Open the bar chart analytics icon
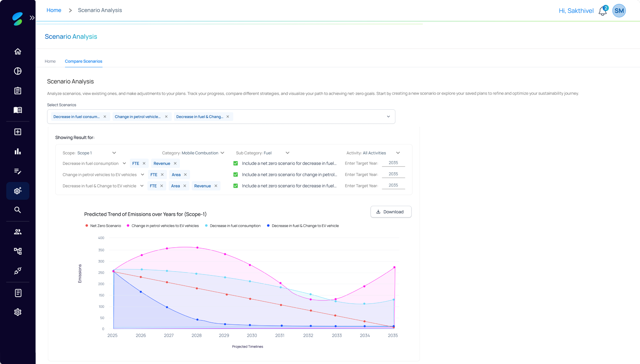Screen dimensions: 640x364 pos(18,151)
